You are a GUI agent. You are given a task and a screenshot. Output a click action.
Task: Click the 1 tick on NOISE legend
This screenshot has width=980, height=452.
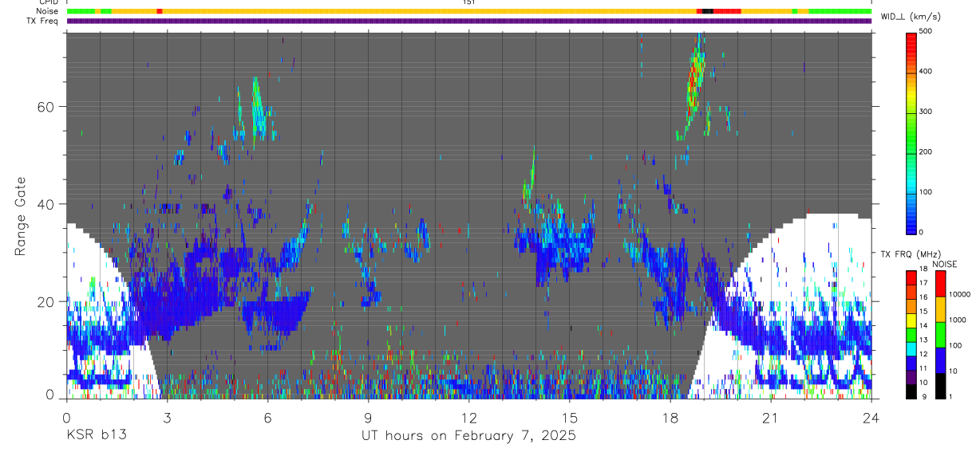(951, 397)
